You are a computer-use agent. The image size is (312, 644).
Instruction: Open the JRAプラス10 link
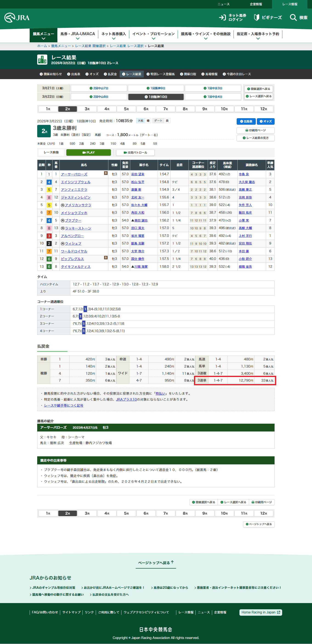point(126,400)
